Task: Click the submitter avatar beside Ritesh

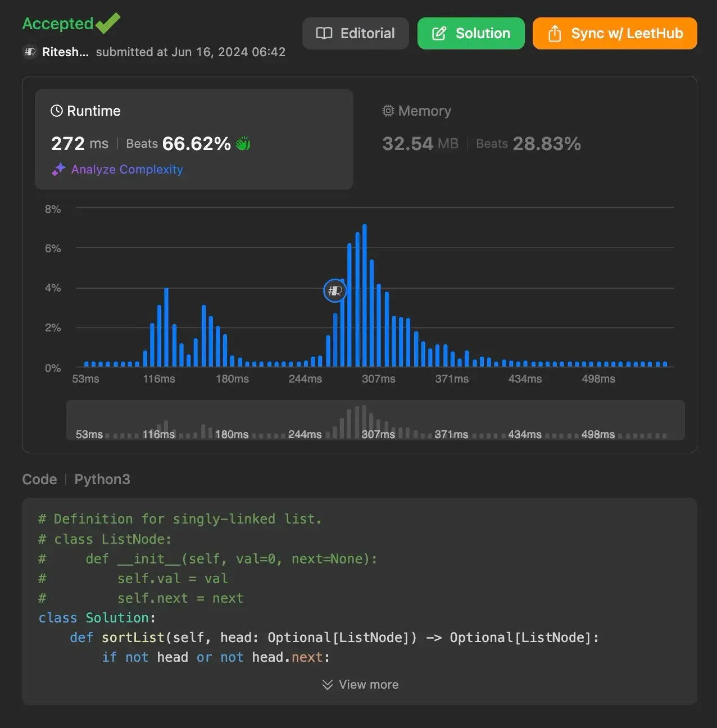Action: 30,52
